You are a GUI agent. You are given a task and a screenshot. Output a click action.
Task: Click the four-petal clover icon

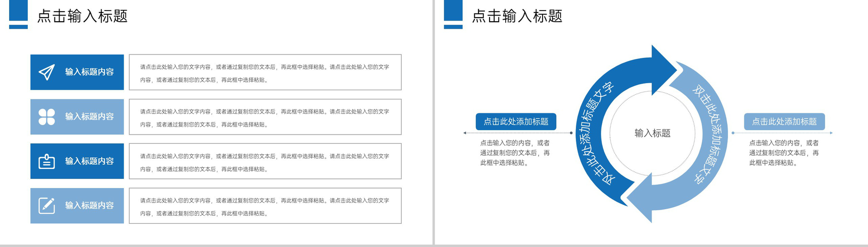(46, 116)
